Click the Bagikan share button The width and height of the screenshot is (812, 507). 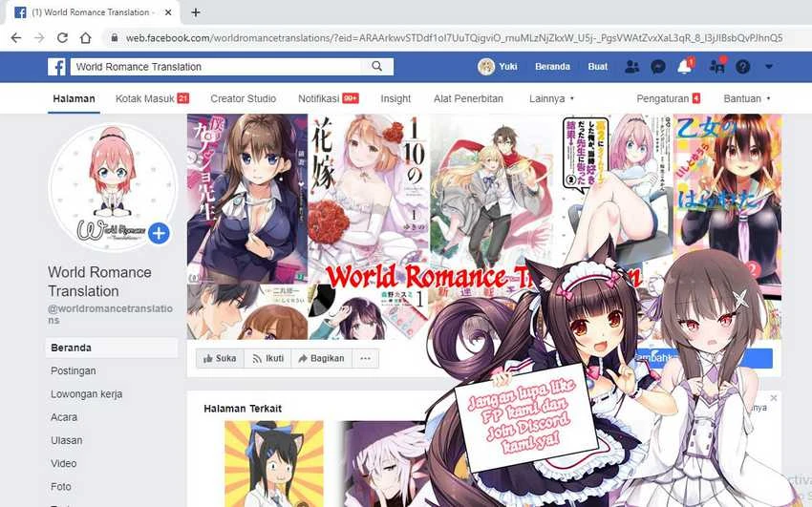(x=322, y=358)
